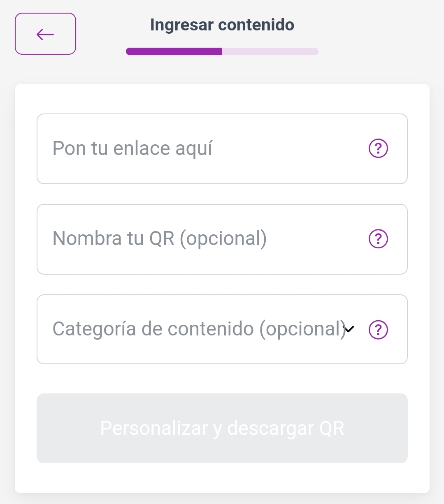
Task: Select the 'Ingresar contenido' heading
Action: click(222, 25)
